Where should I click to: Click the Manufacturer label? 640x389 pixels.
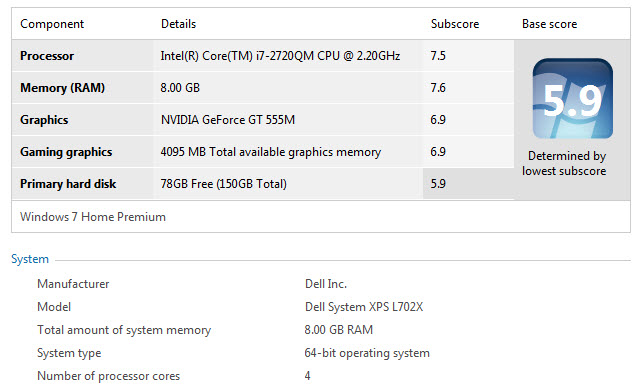tap(73, 284)
